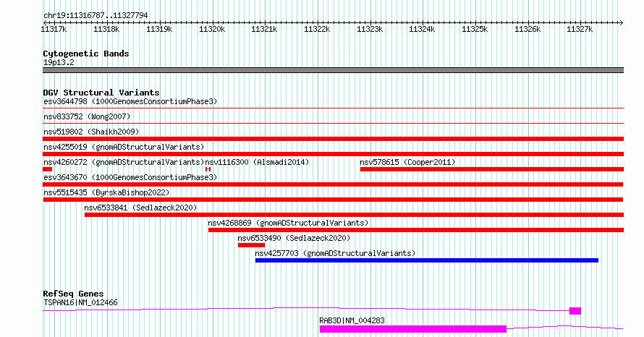The image size is (644, 337).
Task: Click the 11327k ruler tick
Action: (580, 29)
